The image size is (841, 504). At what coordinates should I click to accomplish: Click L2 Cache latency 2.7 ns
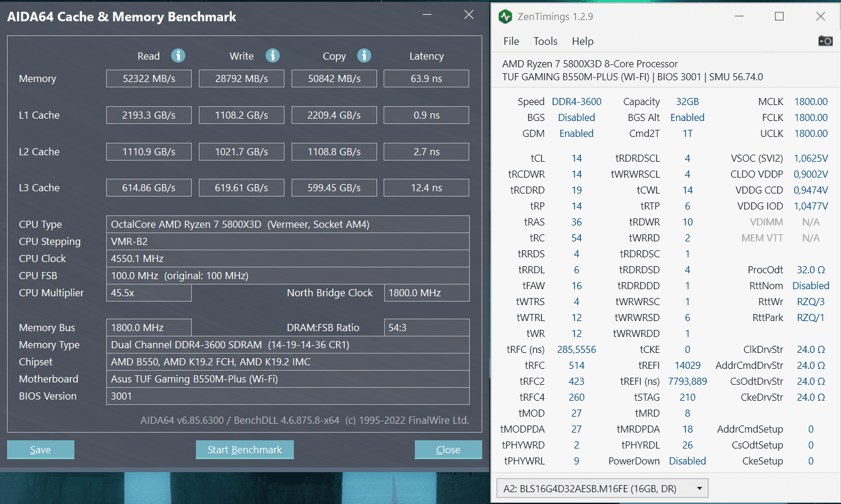(426, 152)
